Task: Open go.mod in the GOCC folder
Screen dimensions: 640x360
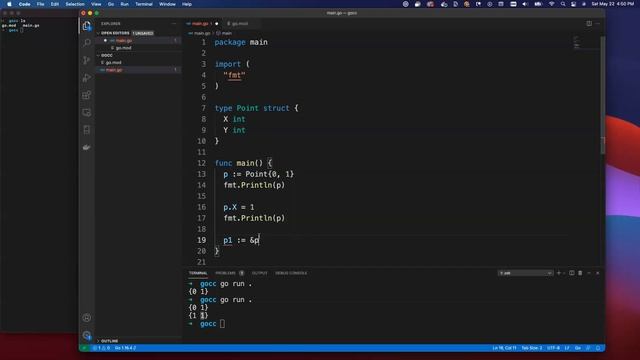Action: tap(139, 62)
